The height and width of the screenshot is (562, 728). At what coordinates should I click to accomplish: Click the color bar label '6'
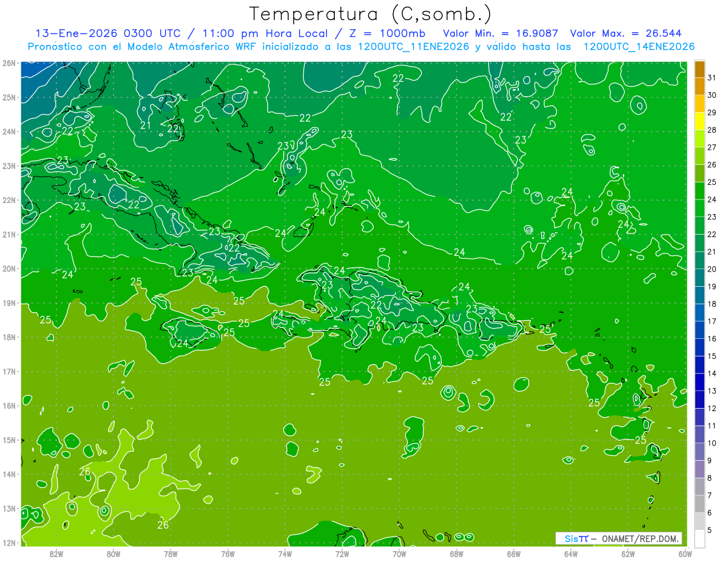(x=710, y=512)
